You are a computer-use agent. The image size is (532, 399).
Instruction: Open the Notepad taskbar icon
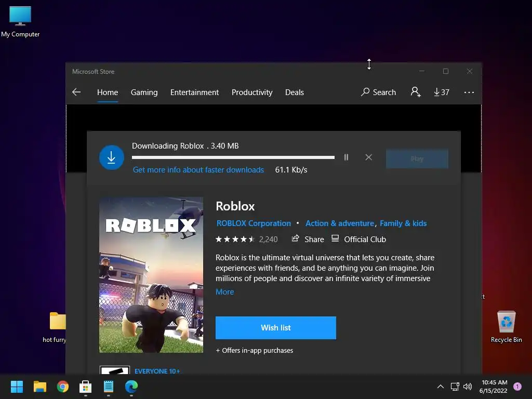108,387
